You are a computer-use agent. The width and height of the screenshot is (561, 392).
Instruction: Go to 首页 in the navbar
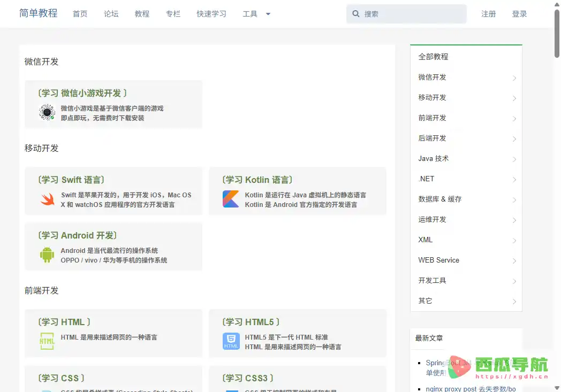(x=80, y=14)
